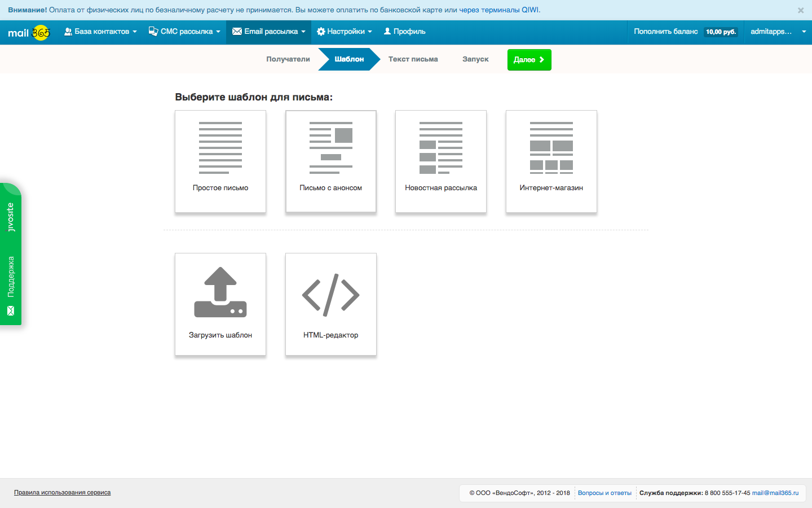Open the Email рассылка menu

[269, 32]
